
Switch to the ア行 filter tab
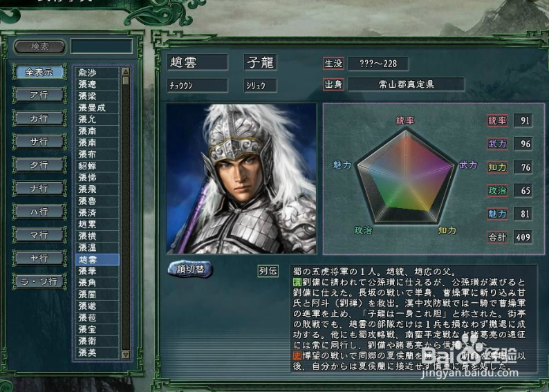39,95
